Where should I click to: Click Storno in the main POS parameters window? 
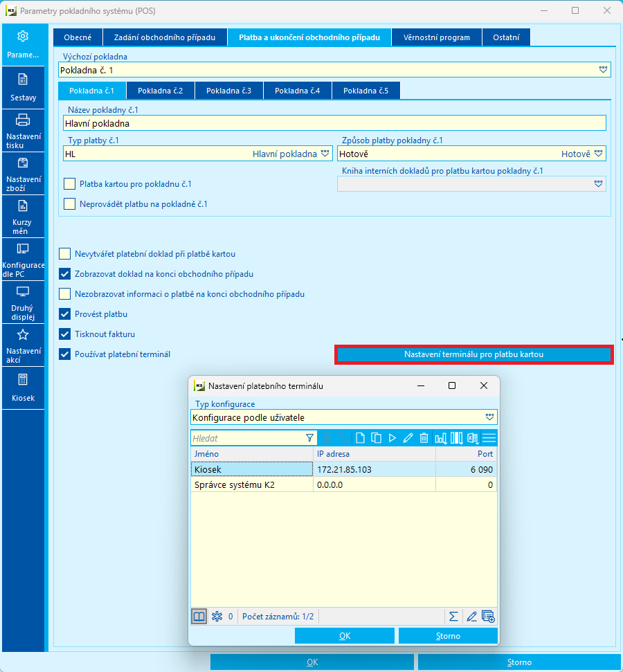(x=519, y=662)
